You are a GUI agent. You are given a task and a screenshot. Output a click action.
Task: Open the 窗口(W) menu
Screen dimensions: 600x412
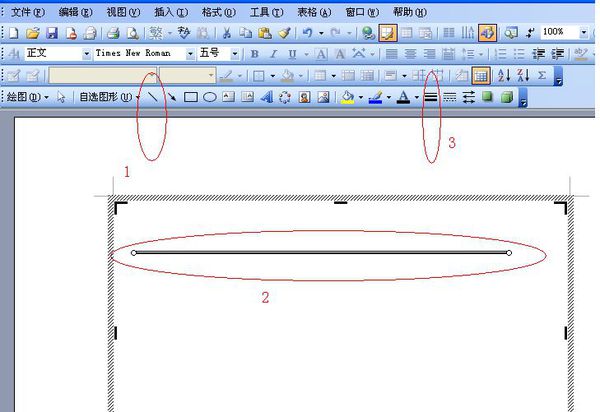(362, 12)
